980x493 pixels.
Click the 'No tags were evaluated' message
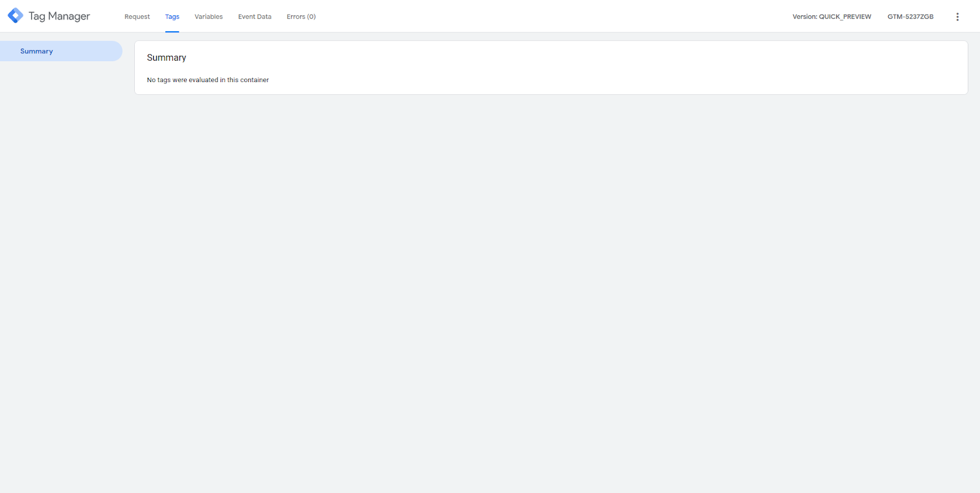point(208,80)
